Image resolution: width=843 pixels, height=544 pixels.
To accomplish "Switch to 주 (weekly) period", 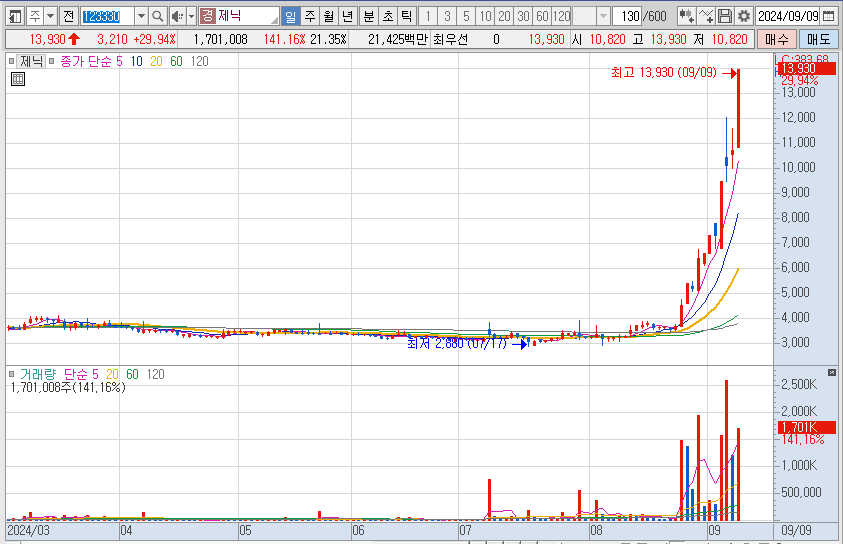I will point(310,16).
